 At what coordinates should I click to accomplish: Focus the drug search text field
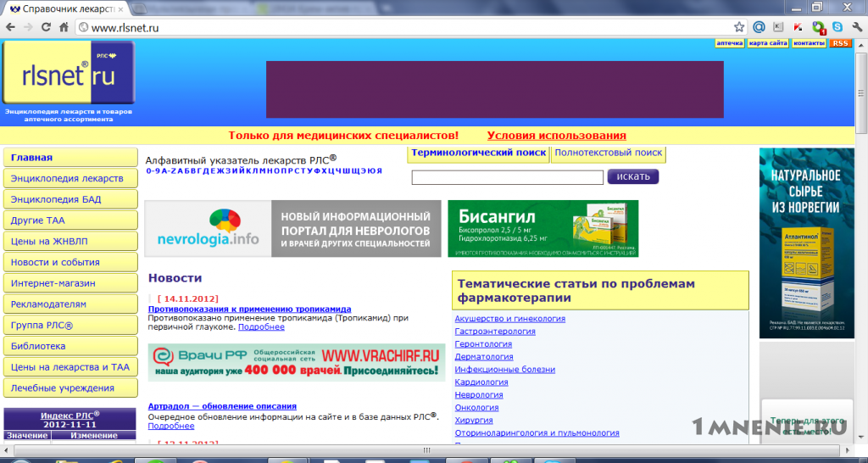508,177
